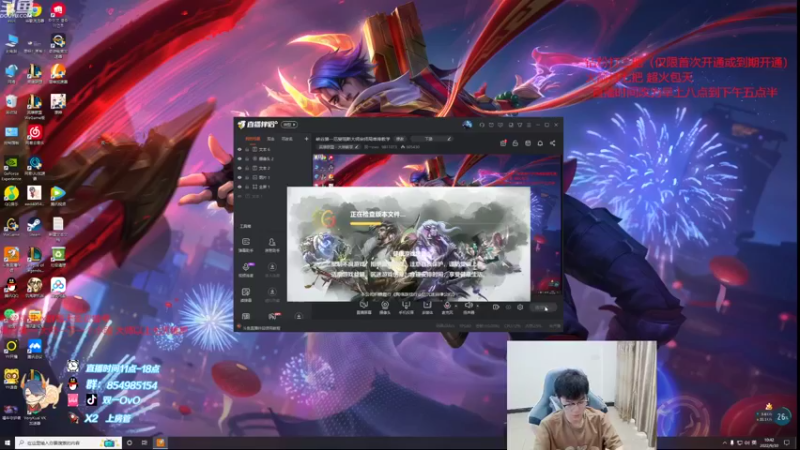Viewport: 800px width, 450px height.
Task: Hide the 全屏 1 source with eye icon
Action: click(240, 187)
